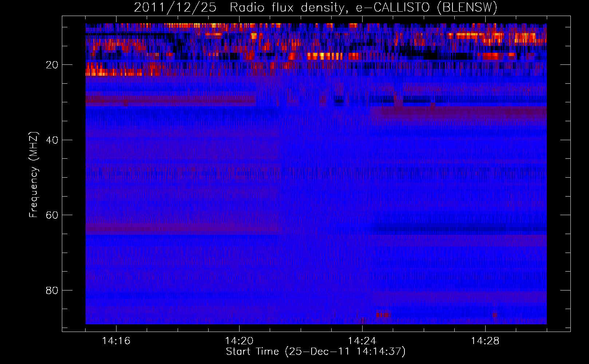Click the 80 MHz frequency tick label
Image resolution: width=589 pixels, height=364 pixels.
pyautogui.click(x=52, y=290)
